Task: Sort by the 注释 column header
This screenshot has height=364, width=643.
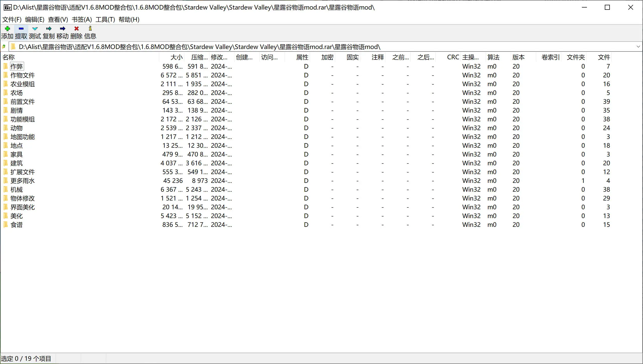Action: click(373, 57)
